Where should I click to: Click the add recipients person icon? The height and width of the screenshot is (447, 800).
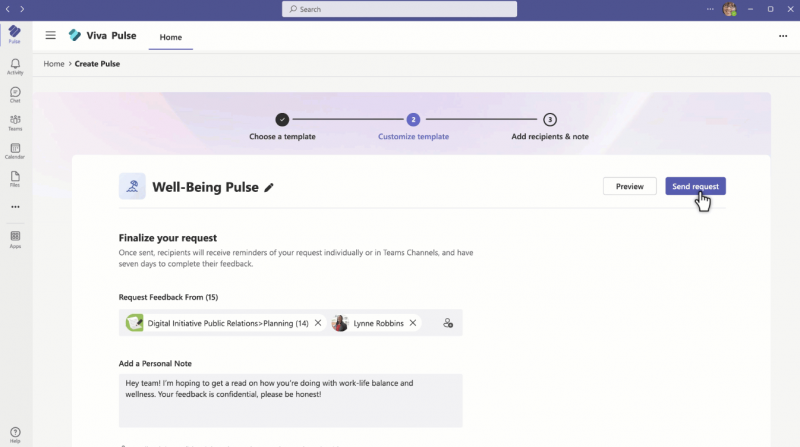pos(448,323)
